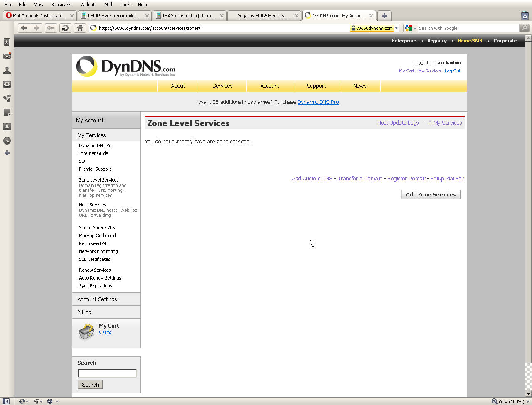Image resolution: width=532 pixels, height=405 pixels.
Task: Switch to IMAP information tab
Action: click(x=190, y=16)
